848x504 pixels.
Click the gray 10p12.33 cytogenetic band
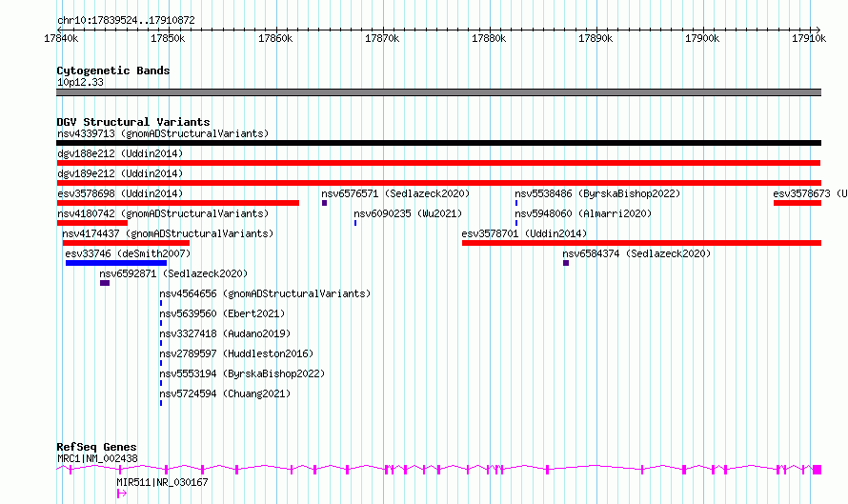[438, 92]
